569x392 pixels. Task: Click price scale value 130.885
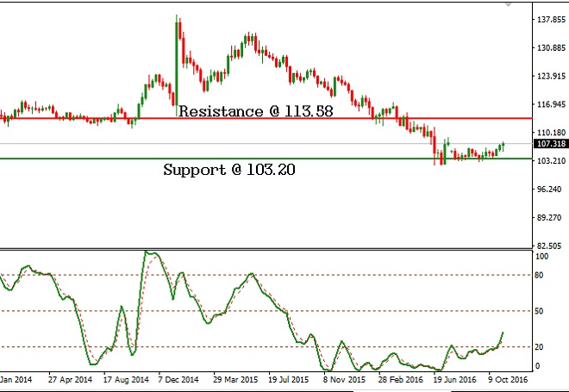coord(551,48)
